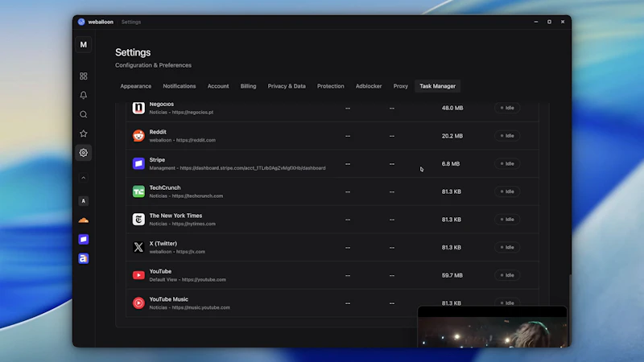Go to Privacy & Data tab
The image size is (644, 362).
tap(287, 86)
